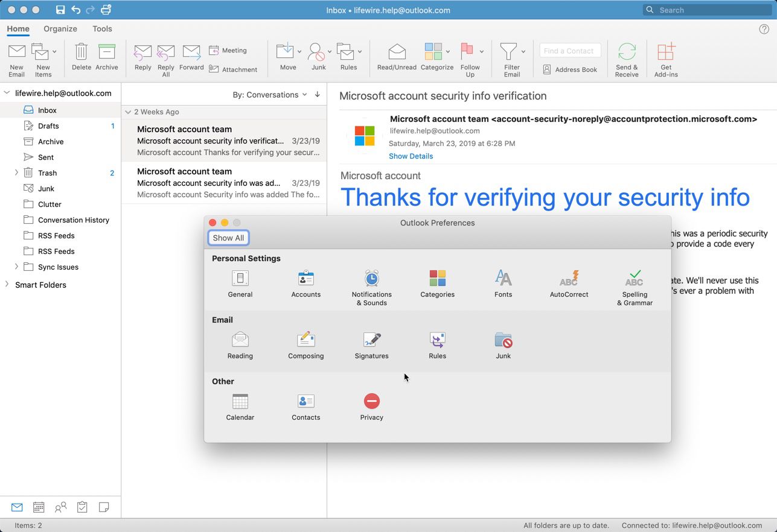This screenshot has width=777, height=532.
Task: Click Show All in Preferences
Action: click(x=228, y=238)
